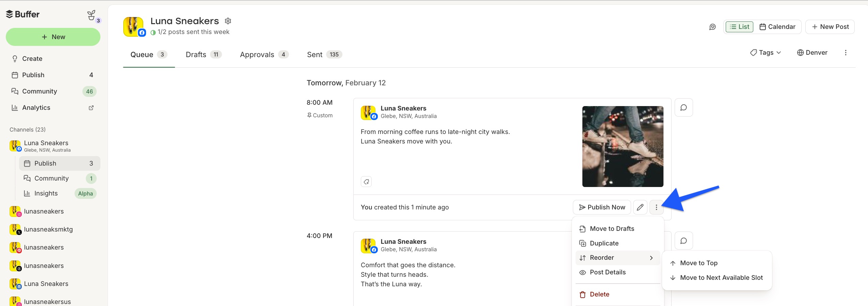Click the New button in the sidebar
868x306 pixels.
coord(53,37)
